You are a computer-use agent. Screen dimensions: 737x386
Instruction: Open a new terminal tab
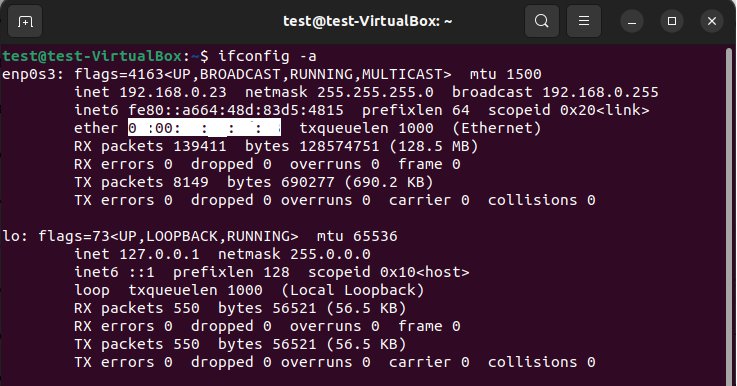[x=25, y=22]
